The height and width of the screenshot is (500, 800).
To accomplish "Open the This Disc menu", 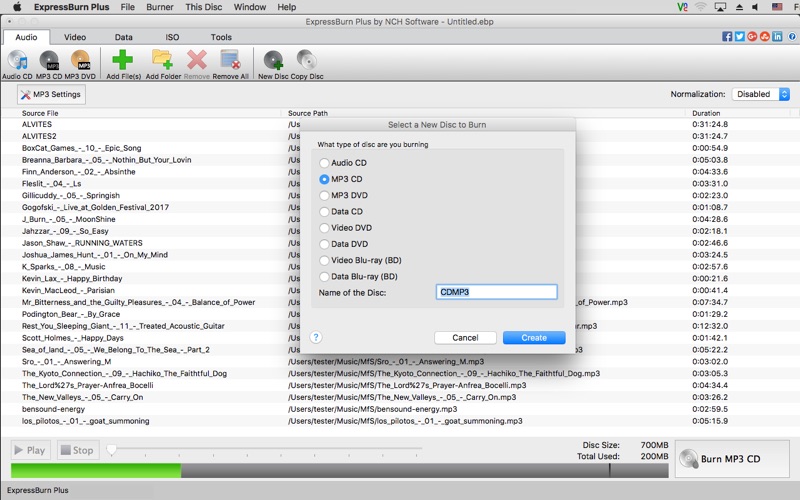I will [204, 7].
